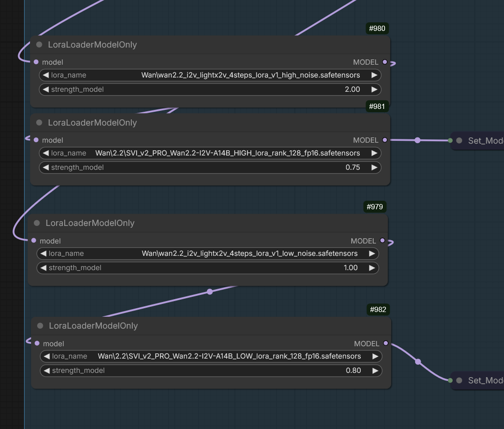Screen dimensions: 504x429
Task: Click the strength_model 0.80 slider field
Action: pyautogui.click(x=210, y=370)
